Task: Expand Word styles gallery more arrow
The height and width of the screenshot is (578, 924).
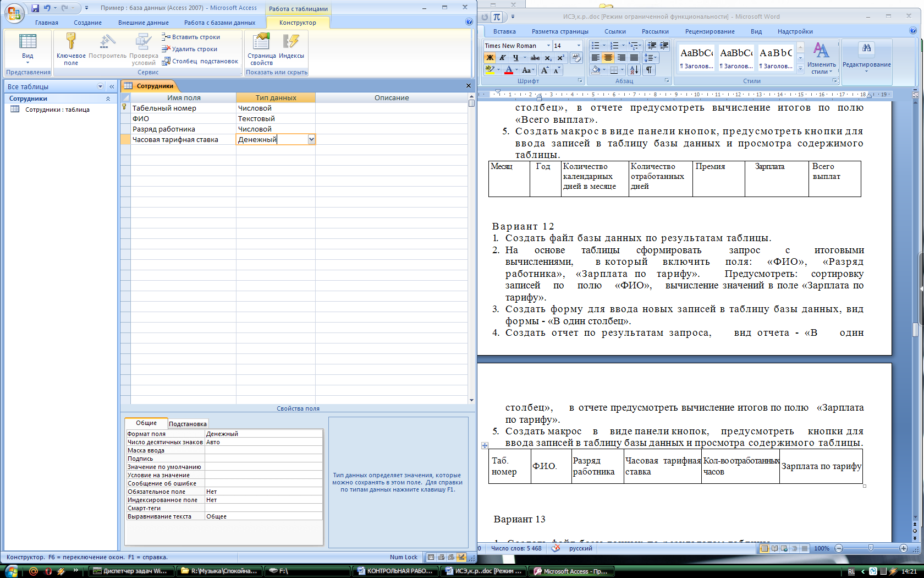Action: pos(800,68)
